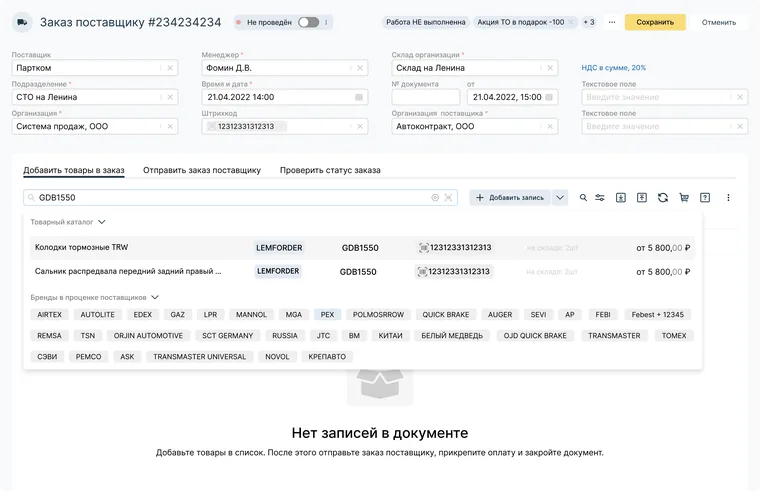This screenshot has height=491, width=760.
Task: Select the SCT GERMANY brand chip
Action: pyautogui.click(x=227, y=335)
